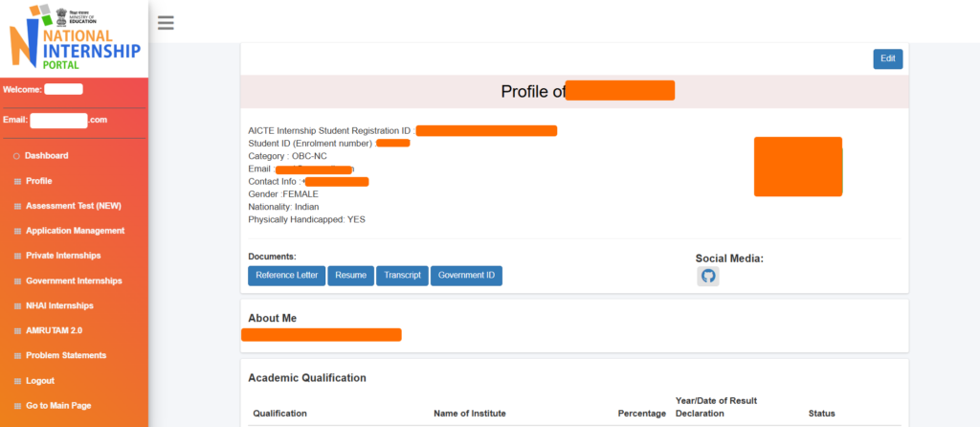
Task: Log out via sidebar Logout
Action: [x=40, y=381]
